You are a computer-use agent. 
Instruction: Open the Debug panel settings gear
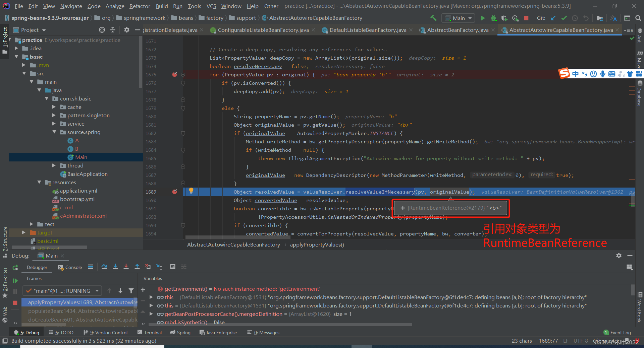tap(619, 256)
